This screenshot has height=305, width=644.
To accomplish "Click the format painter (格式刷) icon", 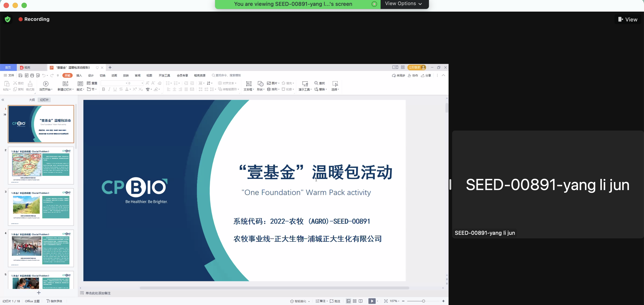I will 30,84.
